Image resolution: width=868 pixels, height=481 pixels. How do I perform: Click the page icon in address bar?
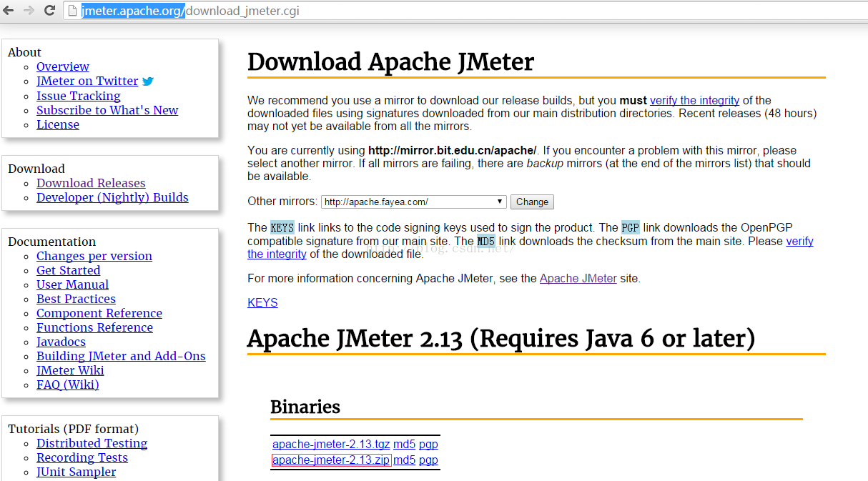[72, 11]
